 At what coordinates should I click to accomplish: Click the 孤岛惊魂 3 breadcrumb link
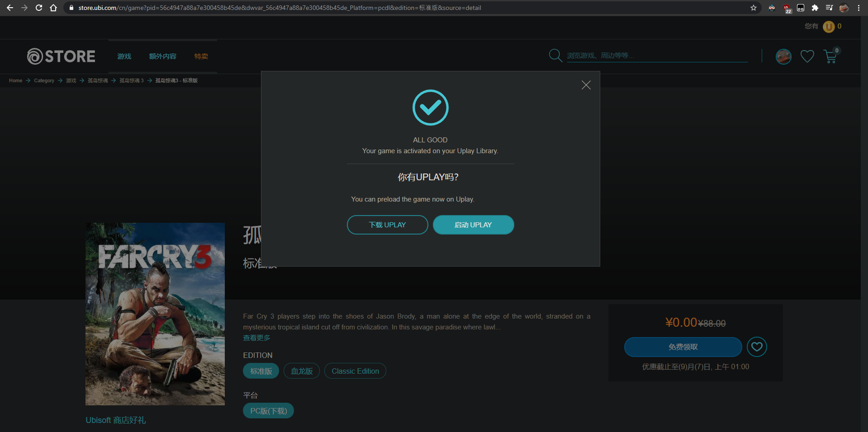pyautogui.click(x=131, y=80)
